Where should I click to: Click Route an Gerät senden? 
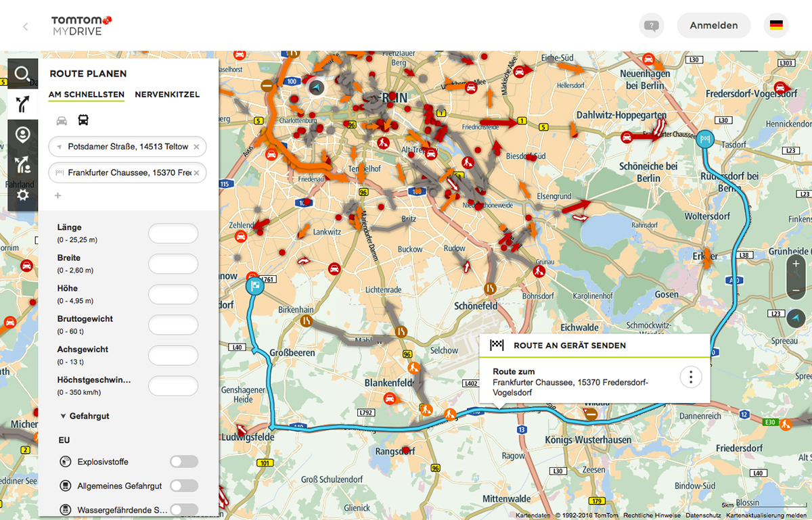569,346
